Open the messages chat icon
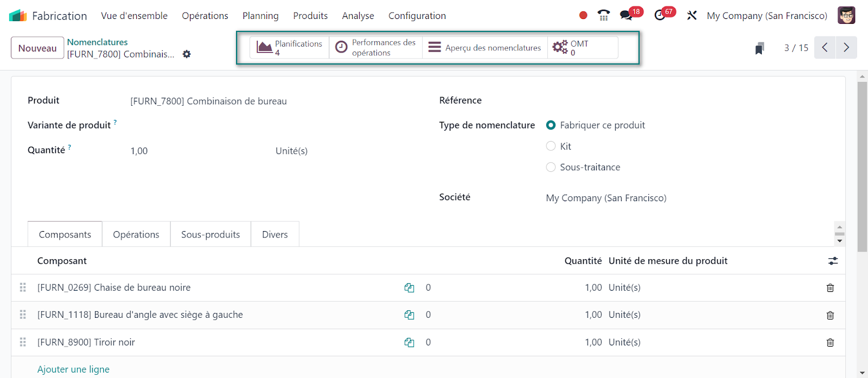868x378 pixels. click(627, 16)
